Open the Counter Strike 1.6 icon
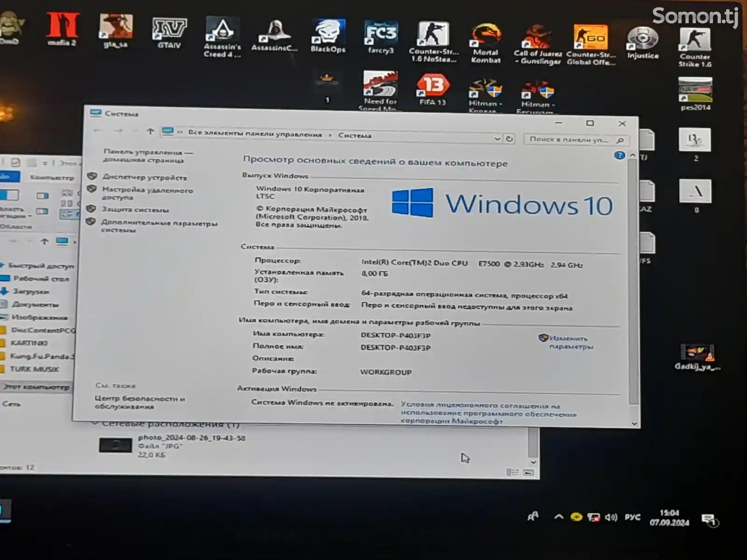This screenshot has height=560, width=747. click(695, 47)
